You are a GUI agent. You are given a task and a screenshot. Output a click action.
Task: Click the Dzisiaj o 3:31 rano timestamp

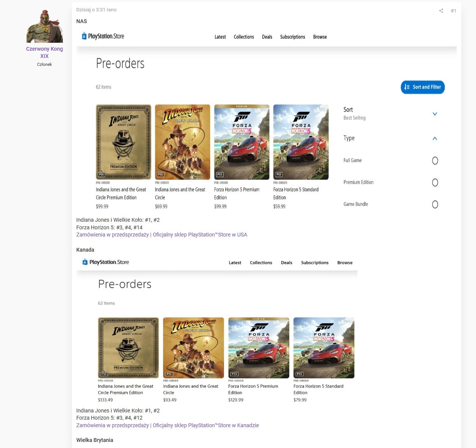[96, 10]
